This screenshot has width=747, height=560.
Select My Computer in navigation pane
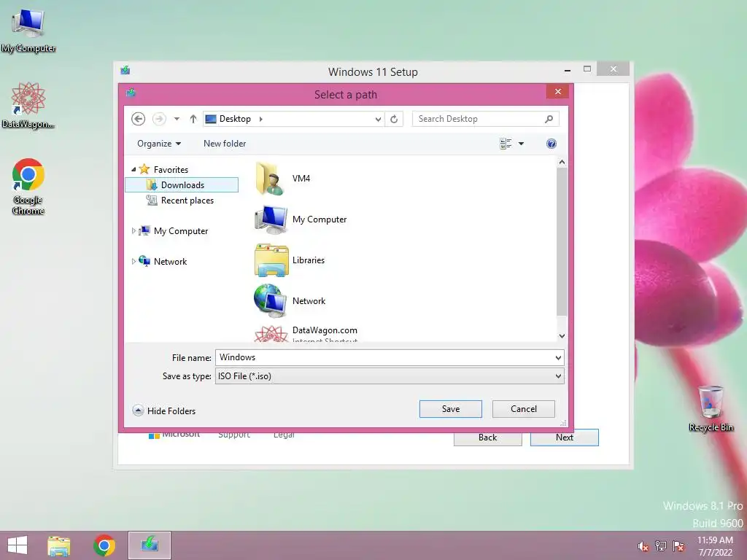pyautogui.click(x=181, y=231)
